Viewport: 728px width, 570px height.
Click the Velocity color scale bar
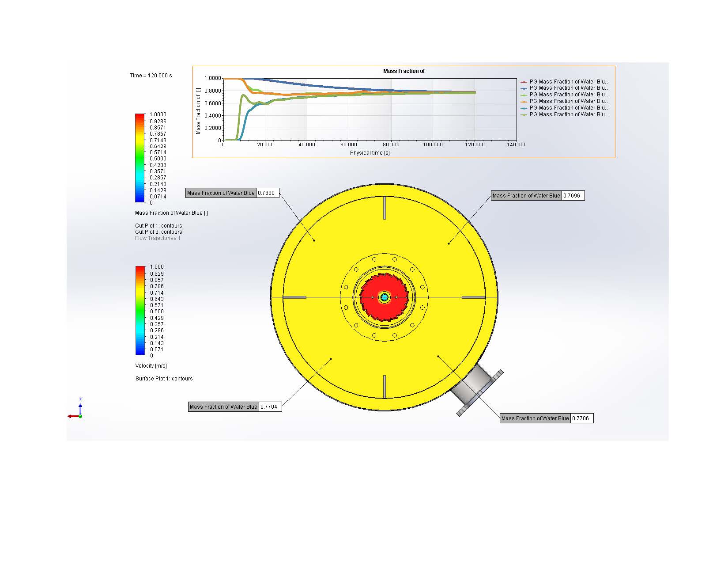[140, 311]
